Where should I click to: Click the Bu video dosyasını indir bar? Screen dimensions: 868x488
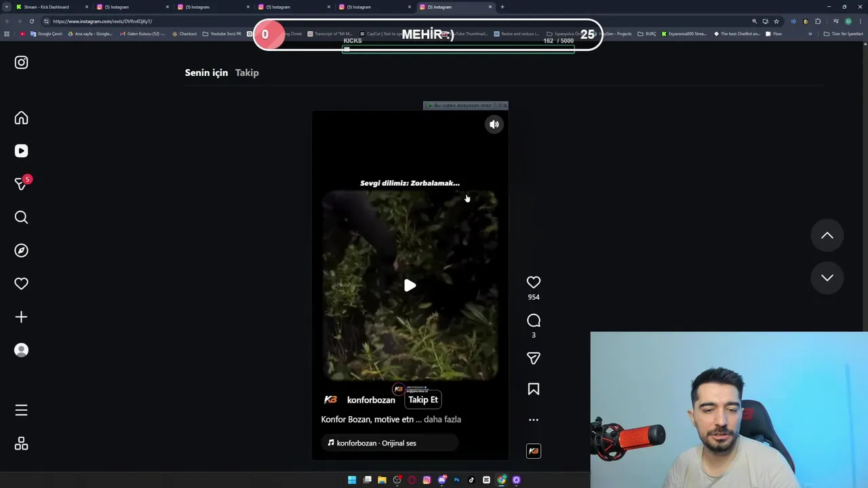pyautogui.click(x=466, y=106)
